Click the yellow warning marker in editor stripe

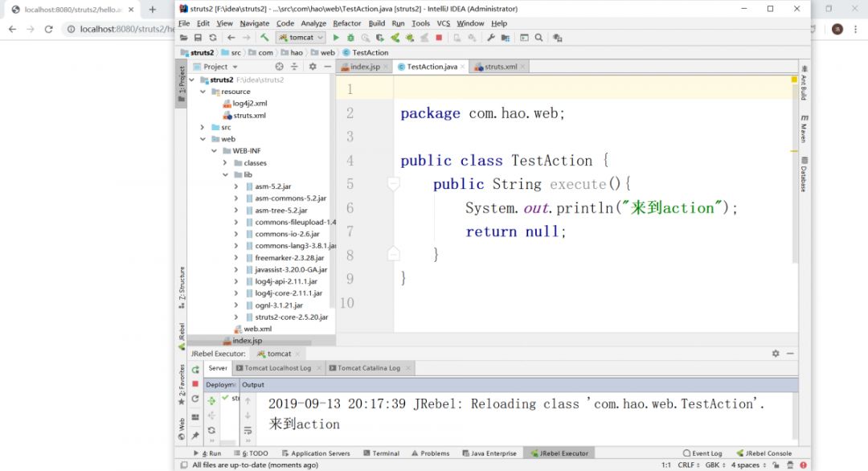pos(794,80)
